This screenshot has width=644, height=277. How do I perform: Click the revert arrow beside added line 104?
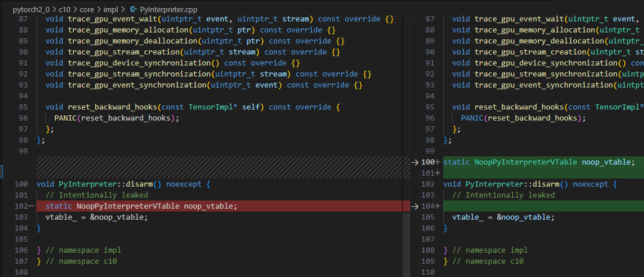[x=414, y=206]
